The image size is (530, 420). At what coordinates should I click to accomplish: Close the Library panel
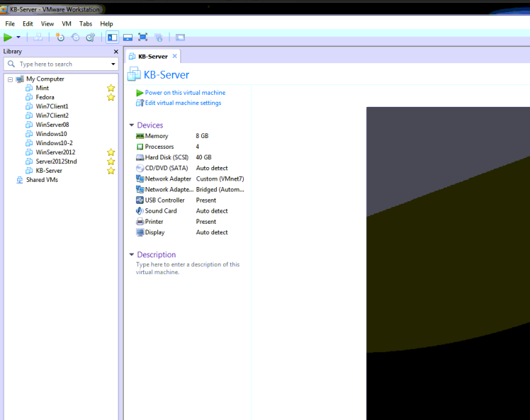(116, 52)
